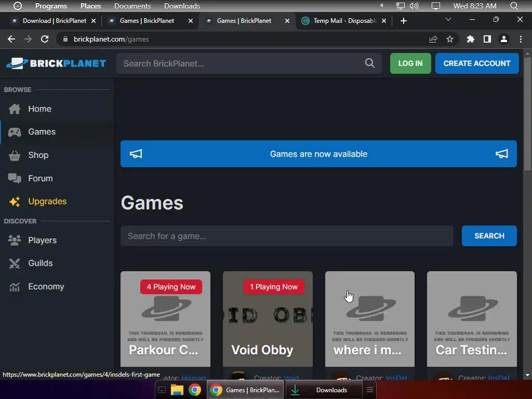The width and height of the screenshot is (532, 399).
Task: Open the Programs menu
Action: (51, 6)
